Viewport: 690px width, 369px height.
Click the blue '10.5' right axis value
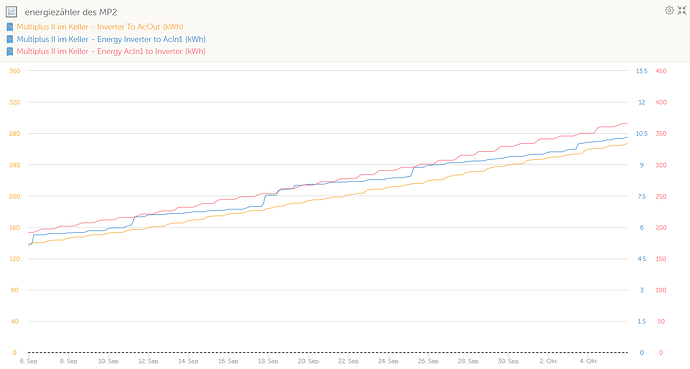coord(642,133)
